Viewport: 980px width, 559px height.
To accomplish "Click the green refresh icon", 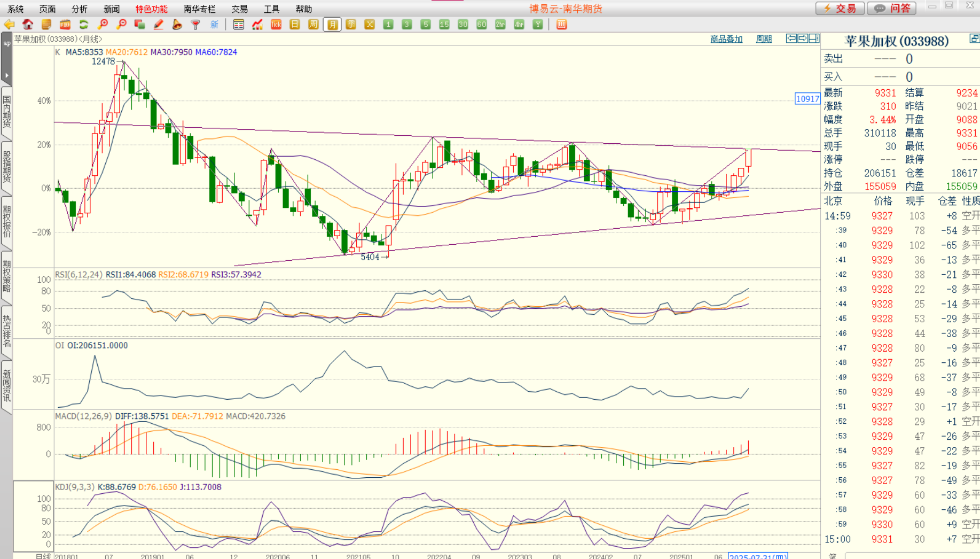I will click(84, 25).
